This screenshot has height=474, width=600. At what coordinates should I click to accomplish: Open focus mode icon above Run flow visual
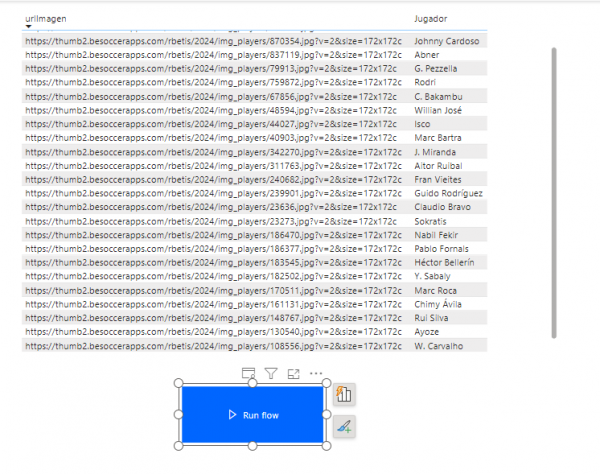[x=293, y=373]
